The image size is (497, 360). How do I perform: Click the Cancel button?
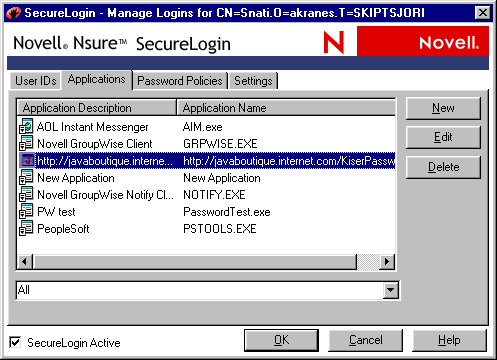tap(366, 340)
